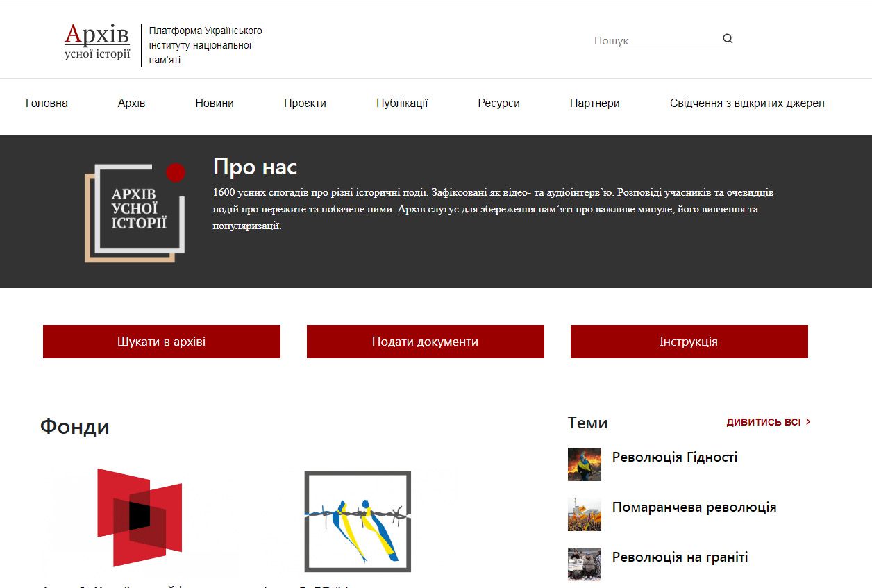Open the Публікації menu item
872x588 pixels.
402,103
